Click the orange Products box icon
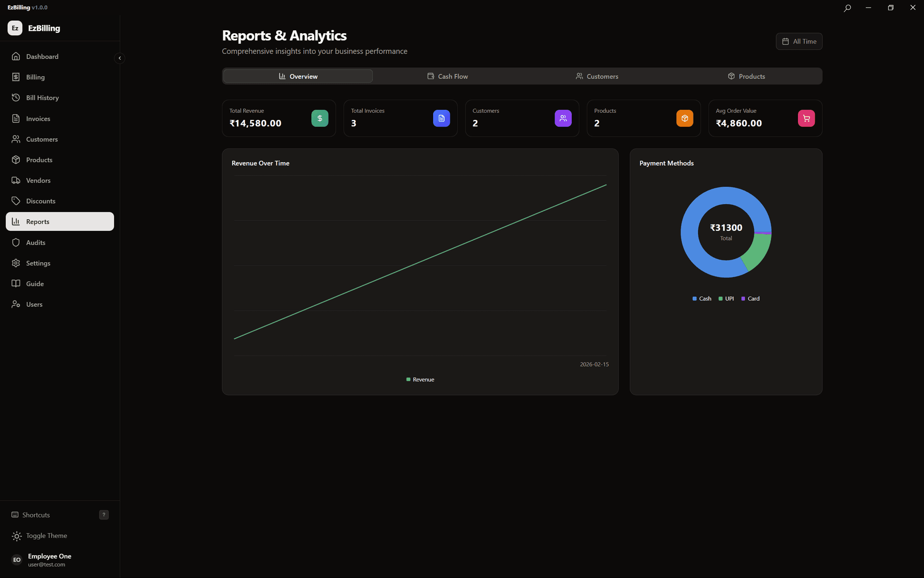924x578 pixels. (684, 118)
